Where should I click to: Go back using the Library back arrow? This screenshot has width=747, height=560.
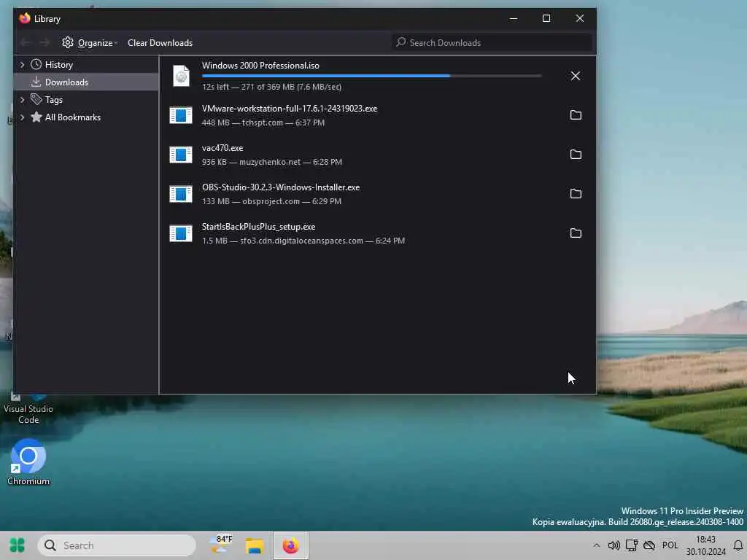point(26,43)
